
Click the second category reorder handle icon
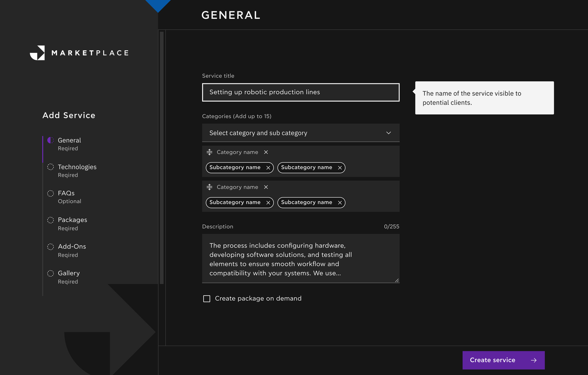click(209, 187)
